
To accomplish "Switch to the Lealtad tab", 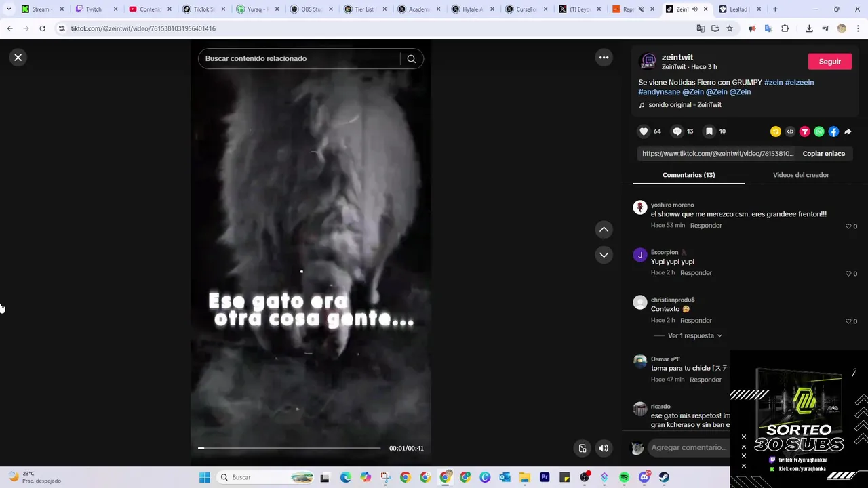I will [738, 9].
